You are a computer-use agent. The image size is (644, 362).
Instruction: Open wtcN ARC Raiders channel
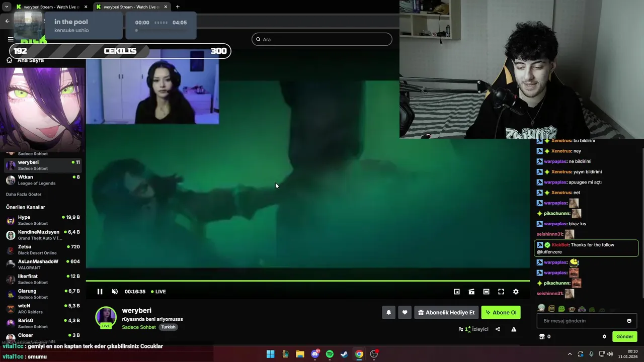pyautogui.click(x=42, y=309)
